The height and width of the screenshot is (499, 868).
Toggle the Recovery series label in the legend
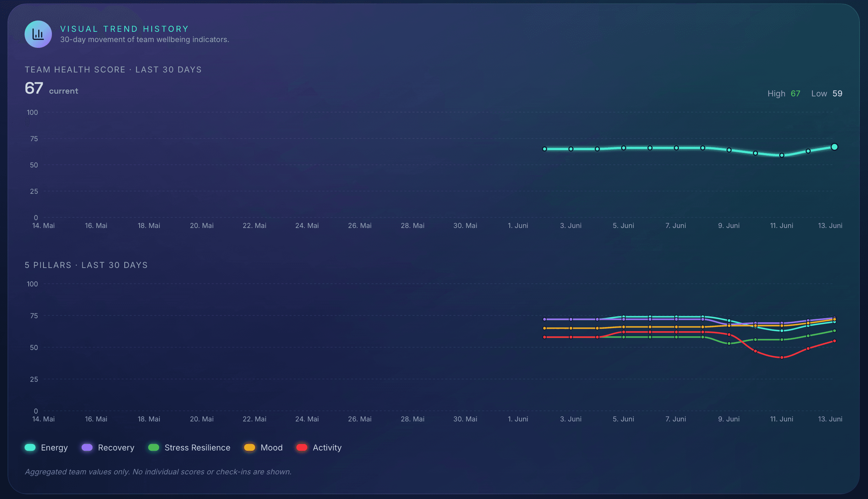click(x=116, y=448)
